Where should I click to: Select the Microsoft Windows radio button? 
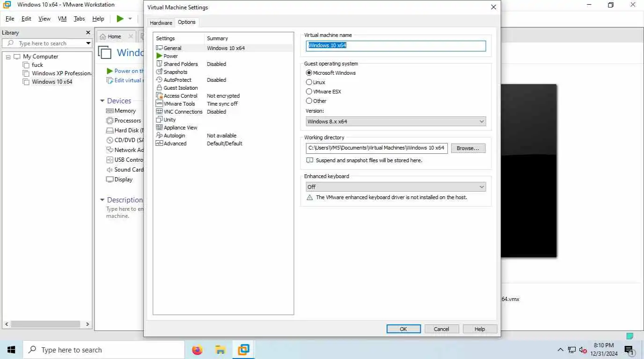click(x=309, y=73)
